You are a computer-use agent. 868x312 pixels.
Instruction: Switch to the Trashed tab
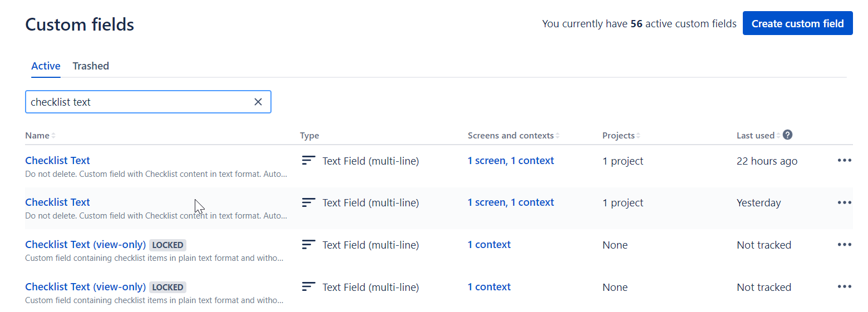tap(91, 66)
